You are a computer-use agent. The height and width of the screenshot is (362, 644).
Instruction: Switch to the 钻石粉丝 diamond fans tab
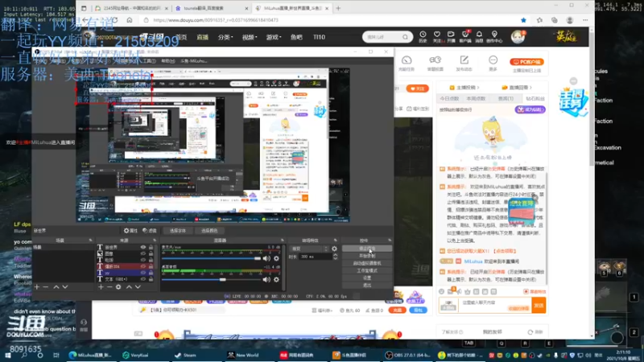(535, 98)
